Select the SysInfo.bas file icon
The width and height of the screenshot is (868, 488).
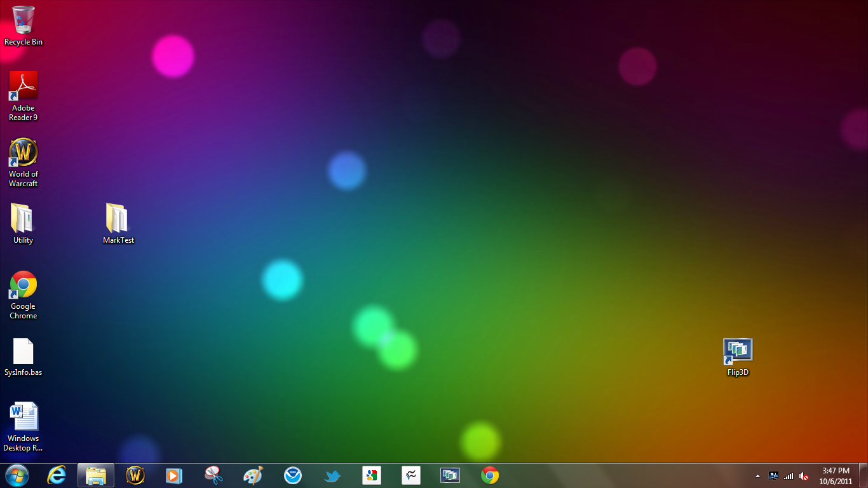24,357
